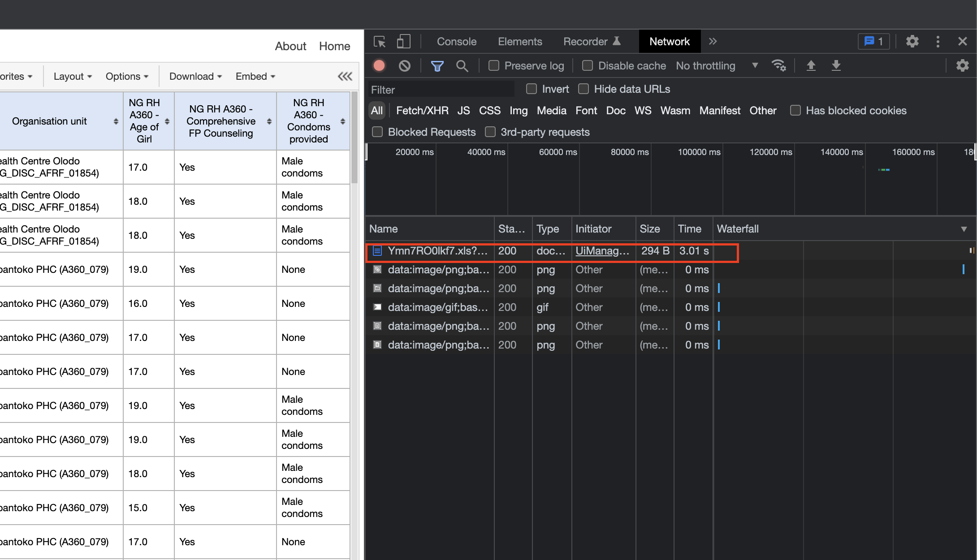The width and height of the screenshot is (977, 560).
Task: Open the Layout dropdown menu
Action: pos(73,76)
